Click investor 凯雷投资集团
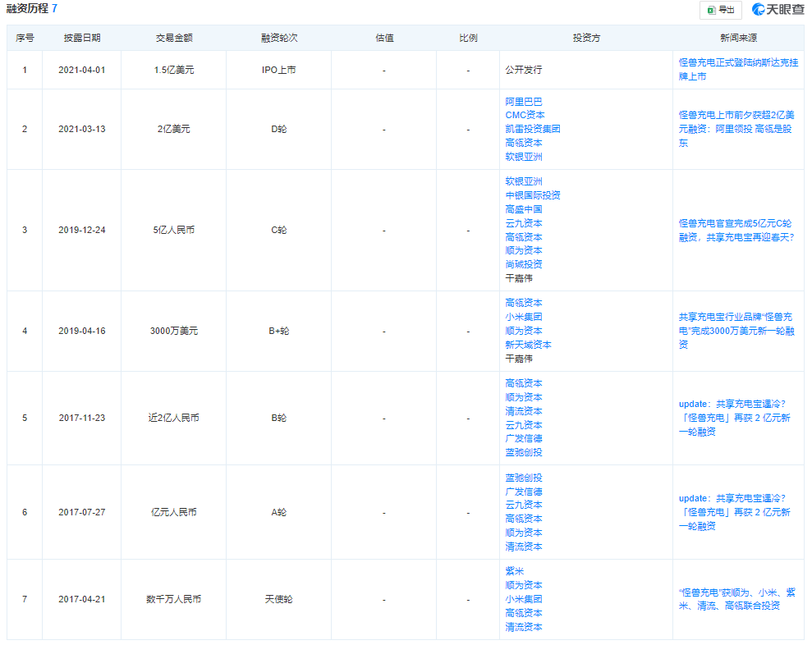Image resolution: width=812 pixels, height=645 pixels. tap(533, 129)
